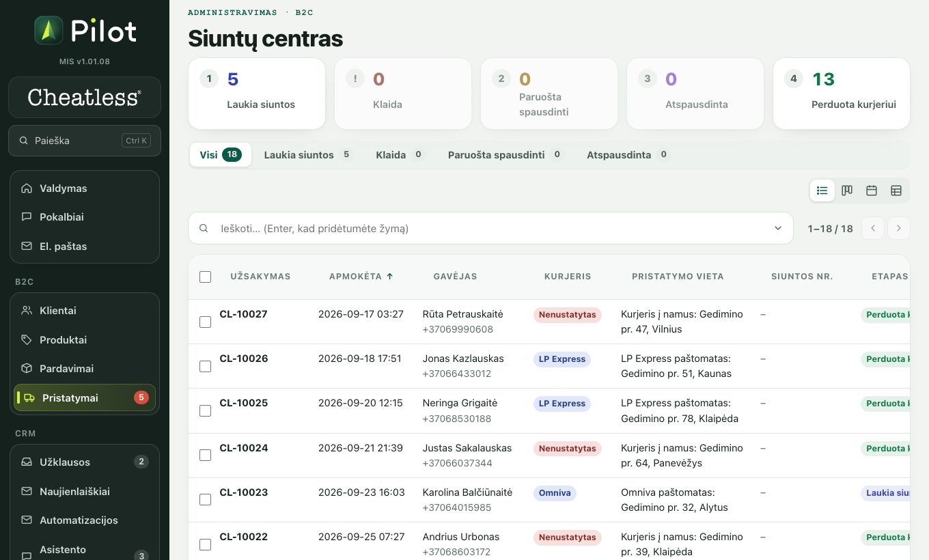The height and width of the screenshot is (560, 929).
Task: Sort by the Užsakymas column header
Action: [260, 277]
